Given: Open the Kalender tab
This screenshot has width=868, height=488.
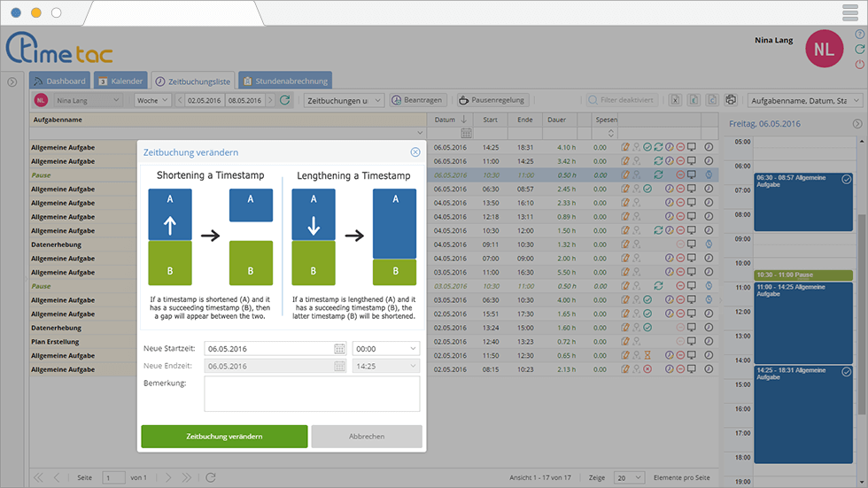Looking at the screenshot, I should pyautogui.click(x=120, y=81).
